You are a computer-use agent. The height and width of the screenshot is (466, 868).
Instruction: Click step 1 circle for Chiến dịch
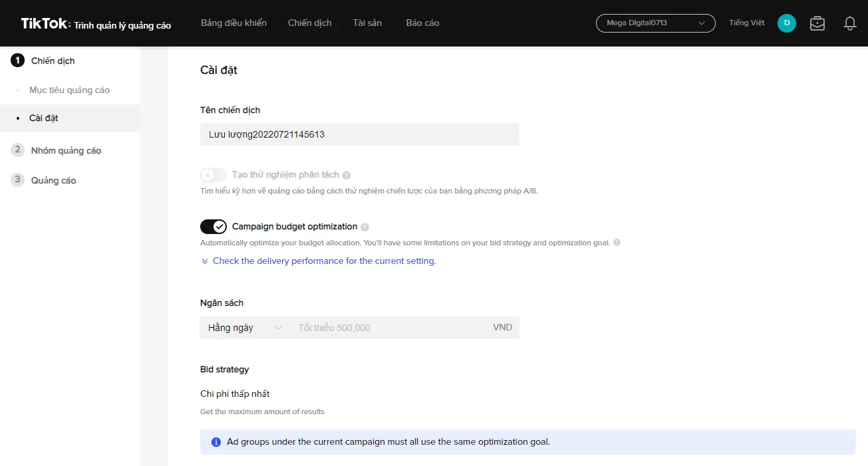click(x=18, y=60)
